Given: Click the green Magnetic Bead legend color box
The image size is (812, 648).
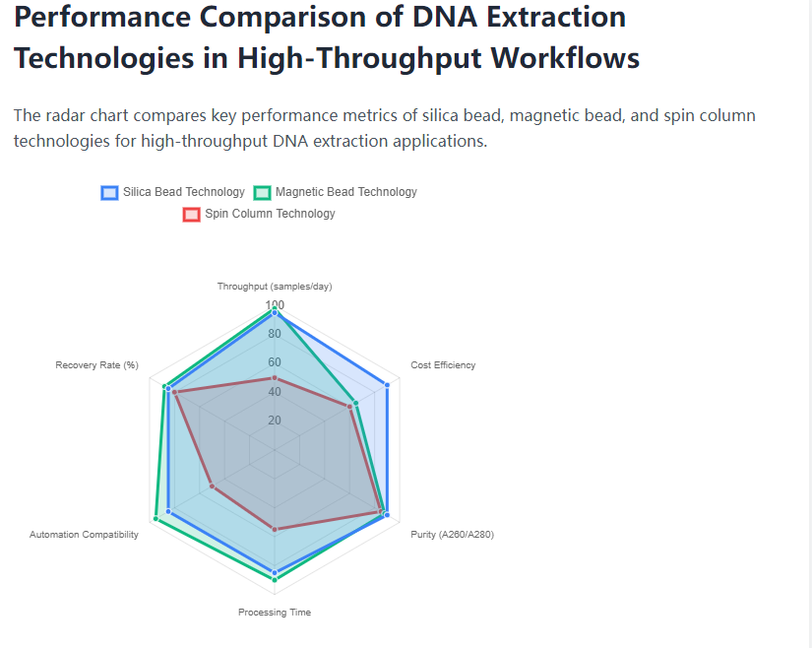Looking at the screenshot, I should coord(263,193).
